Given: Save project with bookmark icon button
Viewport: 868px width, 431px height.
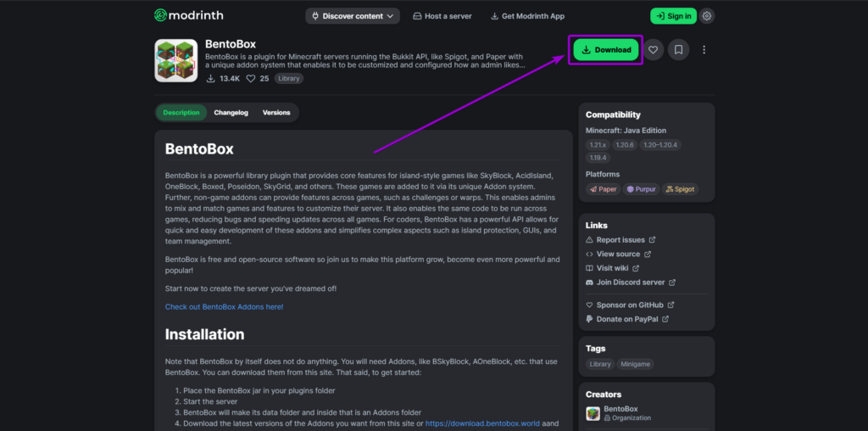Looking at the screenshot, I should coord(679,50).
